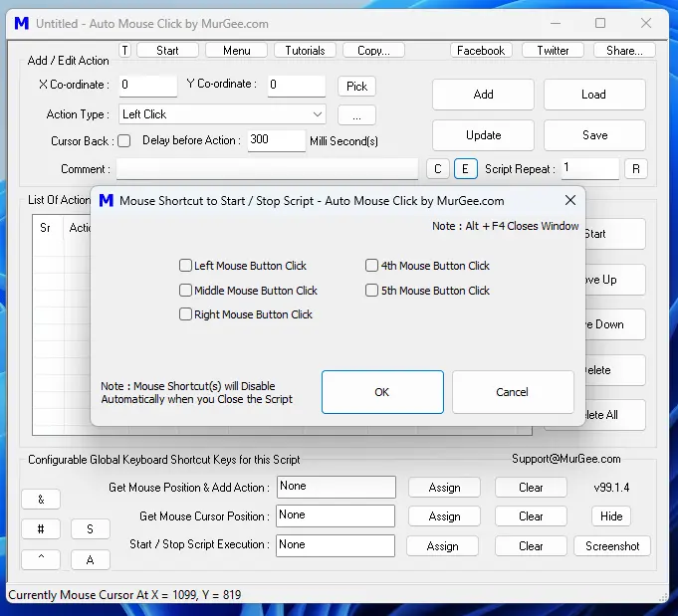Save the current script
This screenshot has height=616, width=678.
tap(594, 135)
